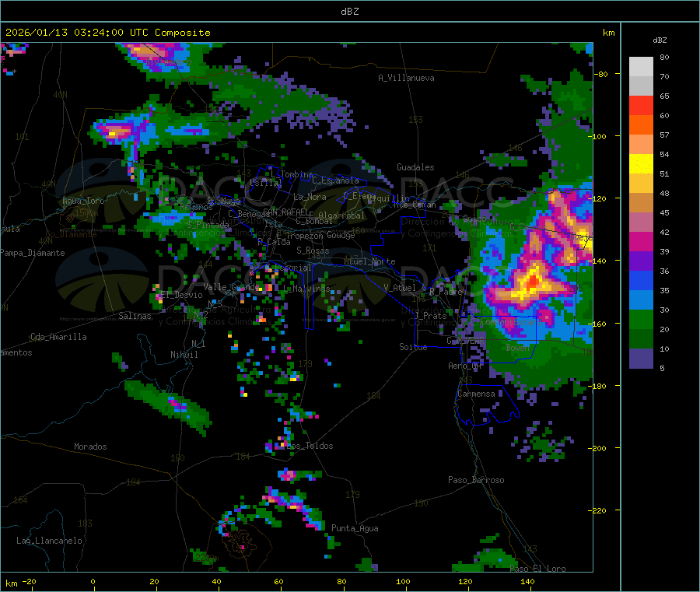Click the 2026/01/13 03:24:00 UTC Composite timestamp
The width and height of the screenshot is (700, 592).
point(107,33)
